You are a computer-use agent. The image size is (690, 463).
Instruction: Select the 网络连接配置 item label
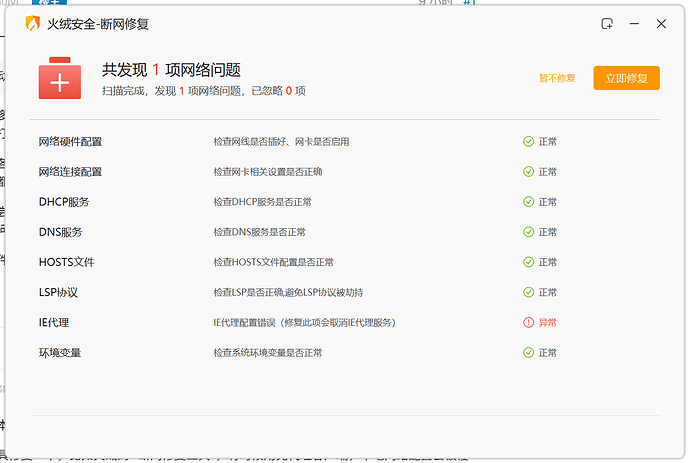[x=70, y=172]
